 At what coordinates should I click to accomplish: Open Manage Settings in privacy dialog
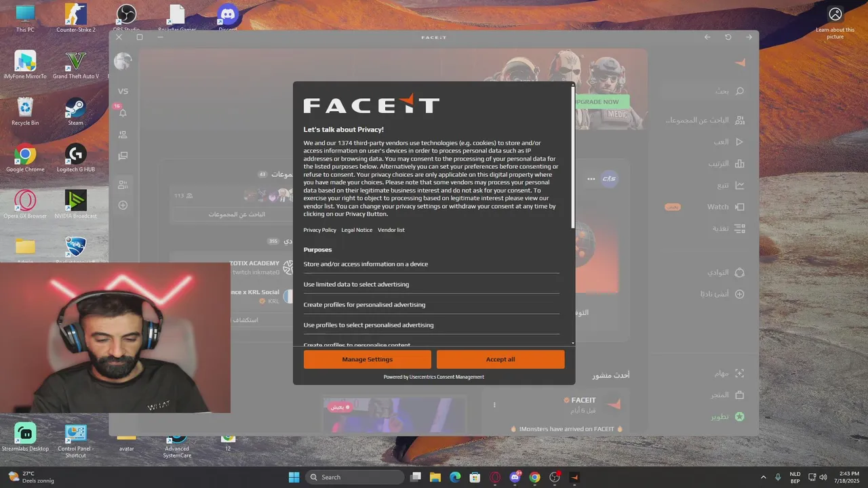click(367, 359)
